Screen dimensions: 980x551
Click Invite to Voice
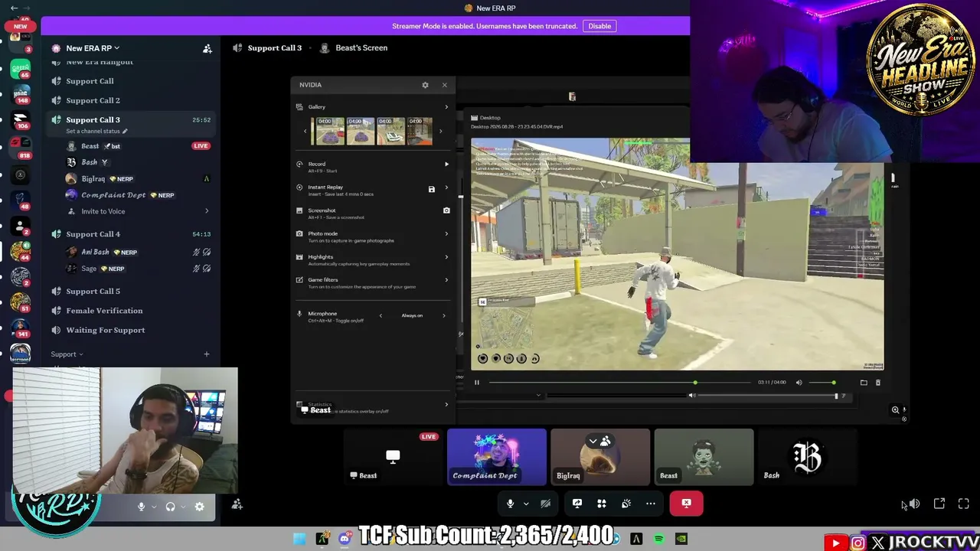103,211
